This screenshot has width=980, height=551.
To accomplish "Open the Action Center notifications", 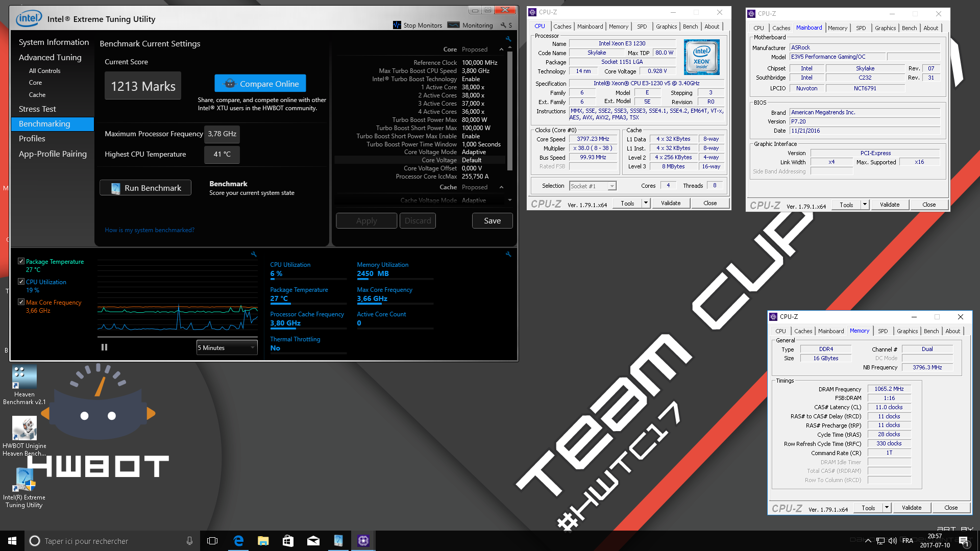I will coord(964,541).
